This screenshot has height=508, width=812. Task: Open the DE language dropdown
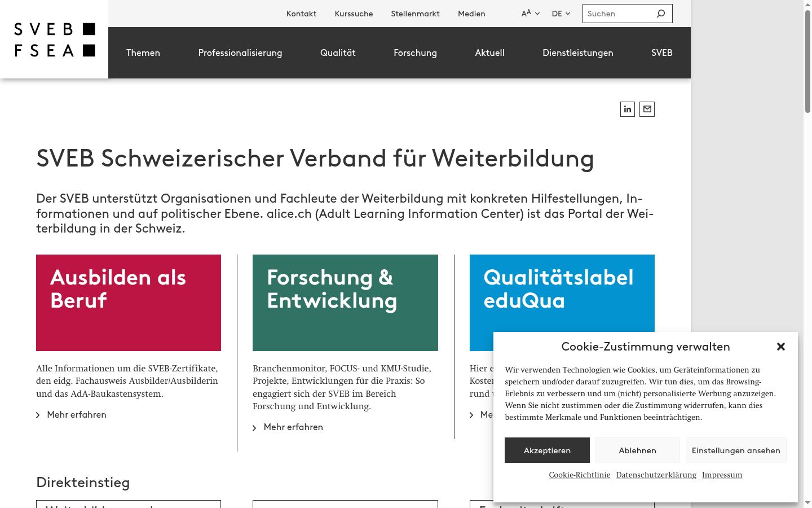coord(561,14)
